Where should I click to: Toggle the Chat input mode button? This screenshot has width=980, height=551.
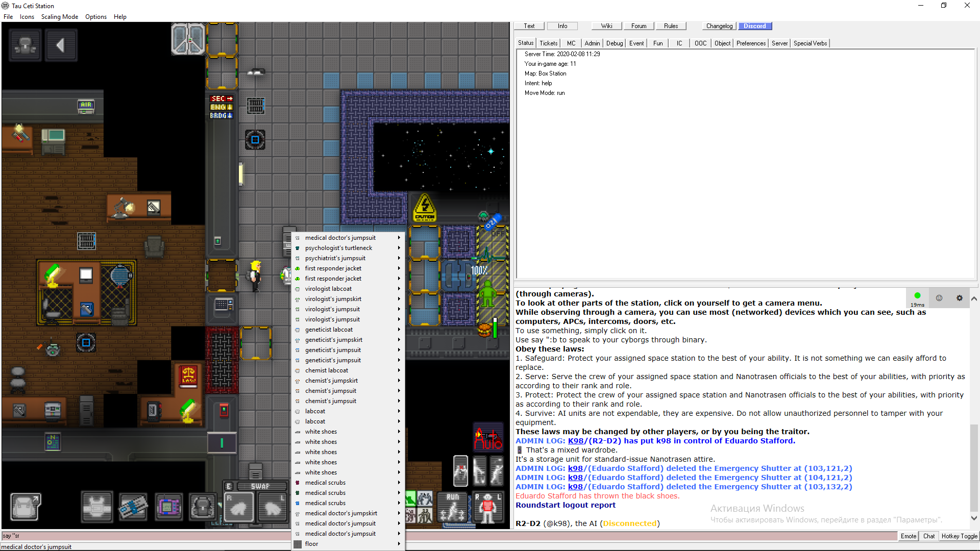pyautogui.click(x=929, y=536)
